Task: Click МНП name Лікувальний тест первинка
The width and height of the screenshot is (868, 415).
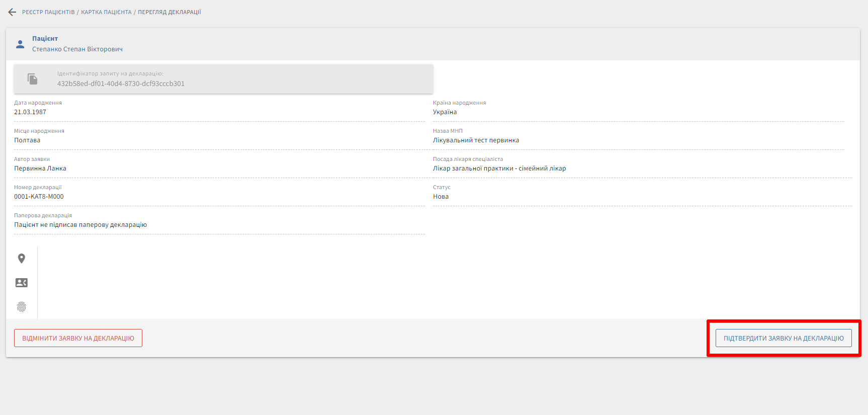Action: tap(476, 140)
